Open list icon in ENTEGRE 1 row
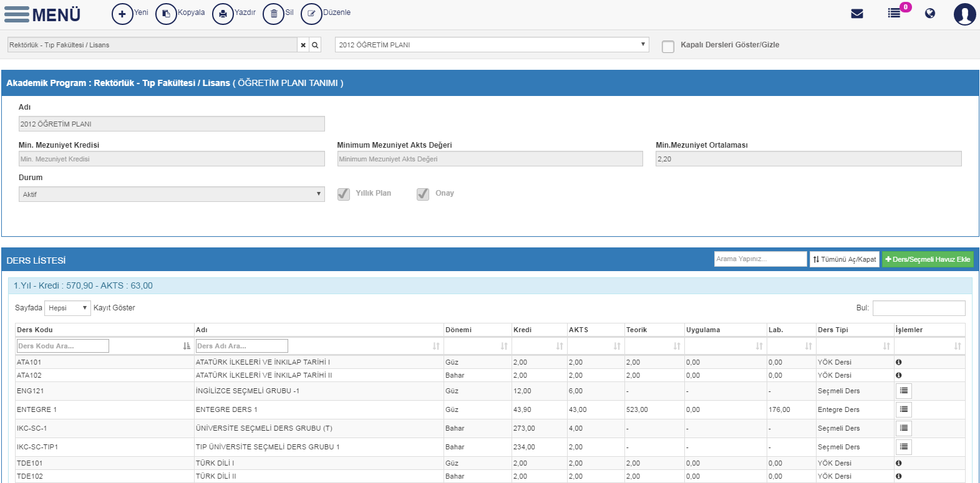Image resolution: width=980 pixels, height=483 pixels. tap(904, 409)
